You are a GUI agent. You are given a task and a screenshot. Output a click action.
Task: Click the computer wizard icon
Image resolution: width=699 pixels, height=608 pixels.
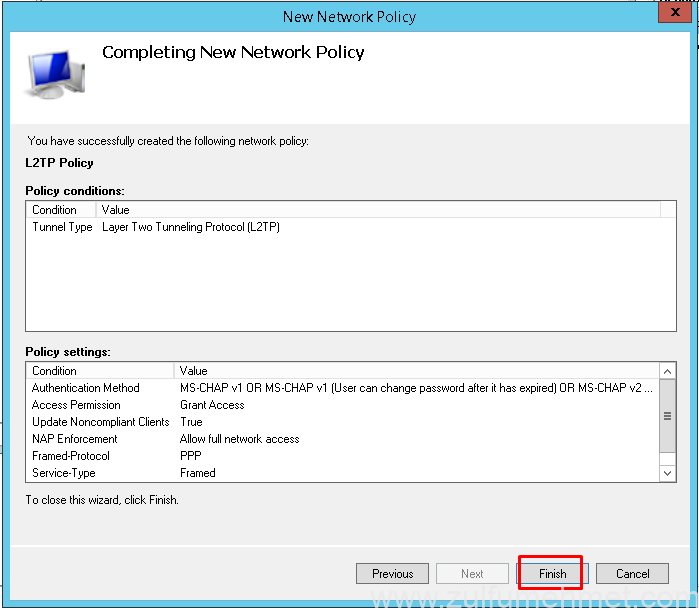coord(56,74)
